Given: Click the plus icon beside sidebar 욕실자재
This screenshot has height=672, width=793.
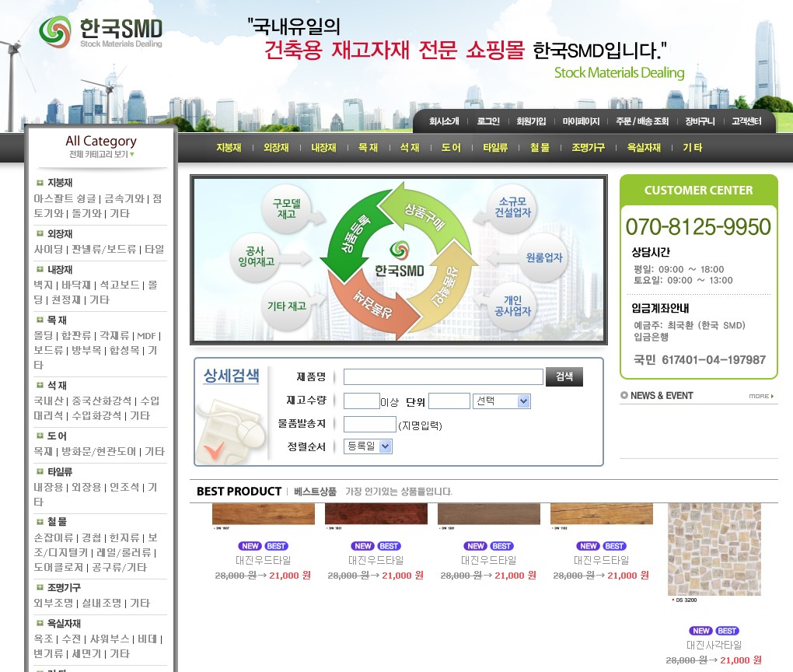Looking at the screenshot, I should [40, 623].
